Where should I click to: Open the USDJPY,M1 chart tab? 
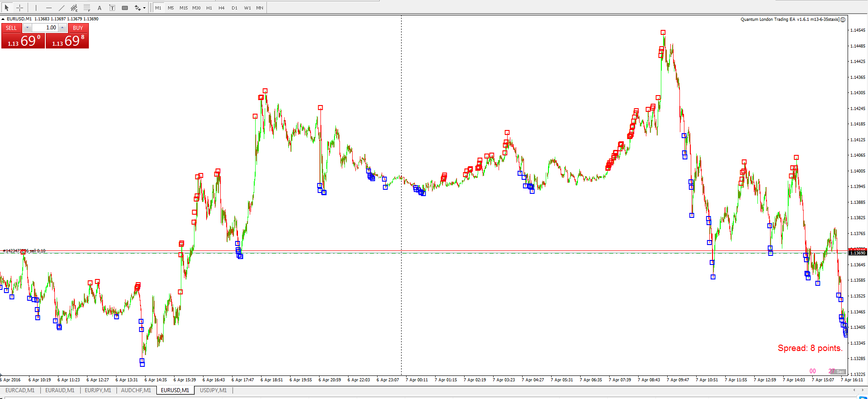213,390
